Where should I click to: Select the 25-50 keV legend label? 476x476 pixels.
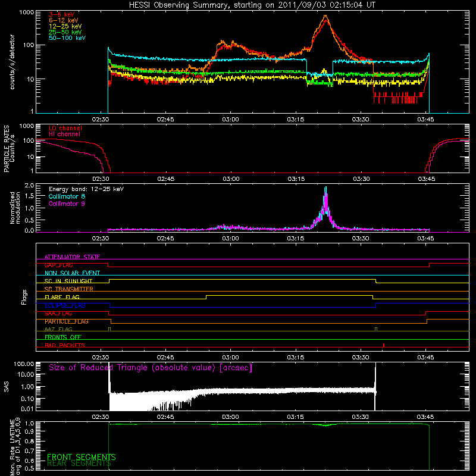pos(65,32)
